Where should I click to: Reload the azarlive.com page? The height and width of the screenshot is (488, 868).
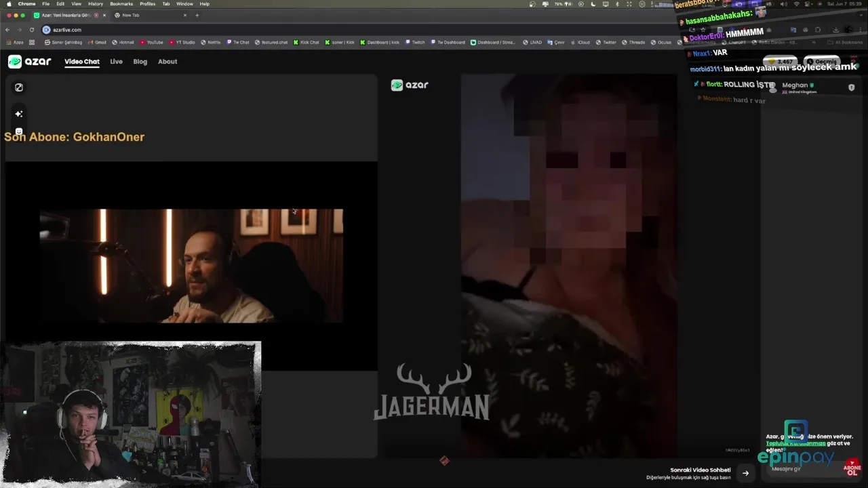click(x=31, y=30)
